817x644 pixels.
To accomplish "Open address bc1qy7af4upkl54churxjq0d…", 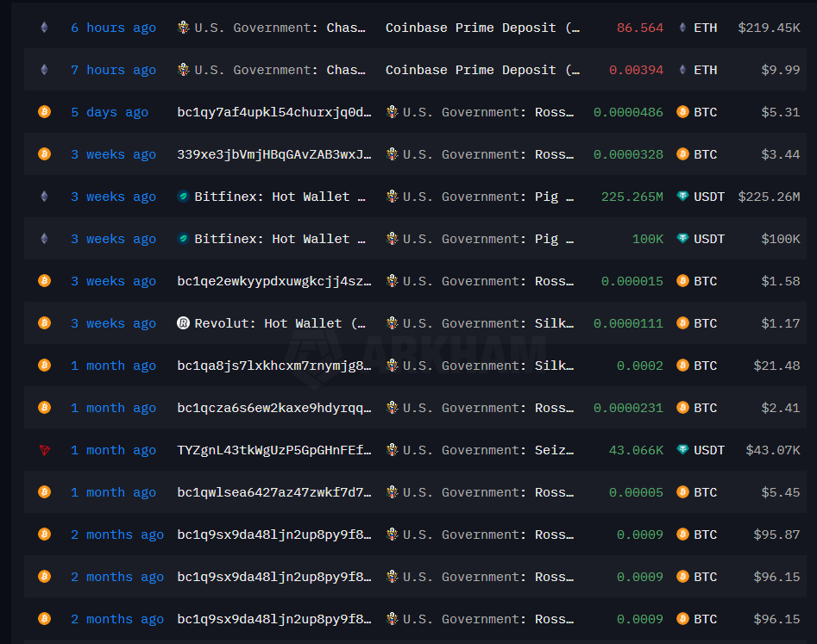I will 274,112.
